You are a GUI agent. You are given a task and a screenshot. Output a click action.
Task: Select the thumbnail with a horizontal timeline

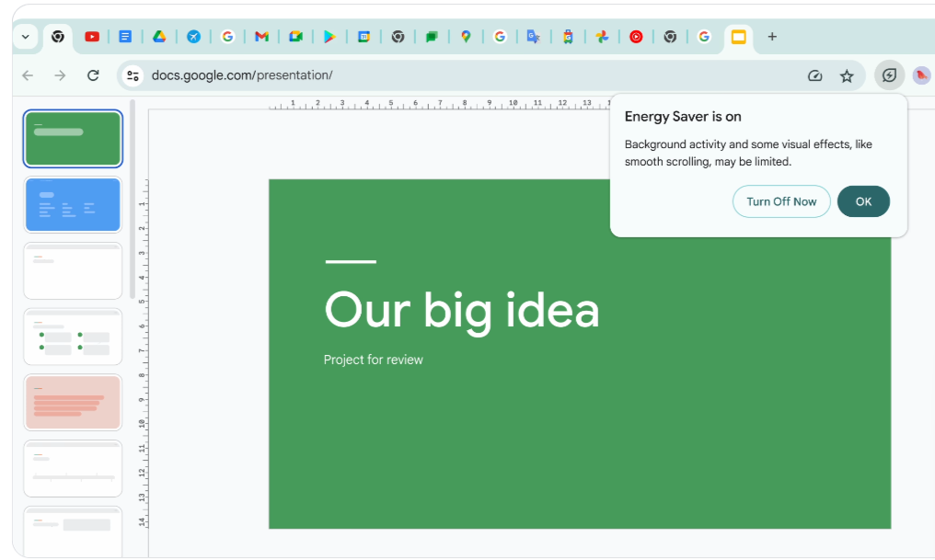[73, 468]
